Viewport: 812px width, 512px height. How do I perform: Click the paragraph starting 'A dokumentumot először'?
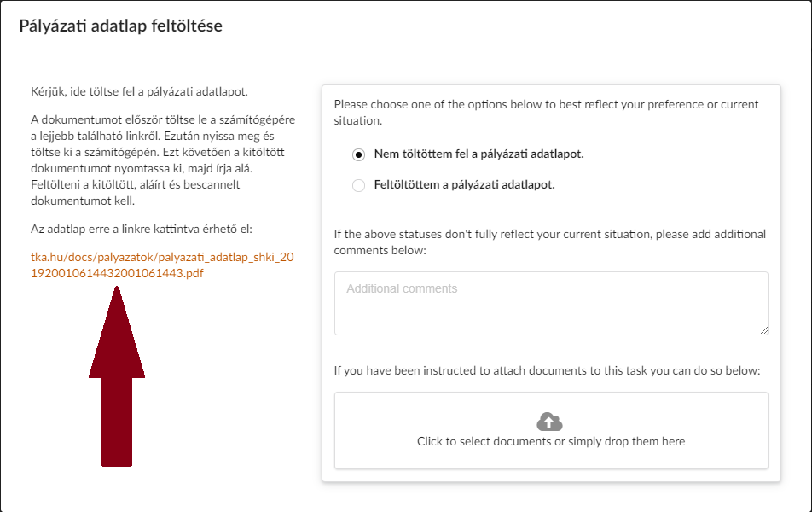coord(163,160)
